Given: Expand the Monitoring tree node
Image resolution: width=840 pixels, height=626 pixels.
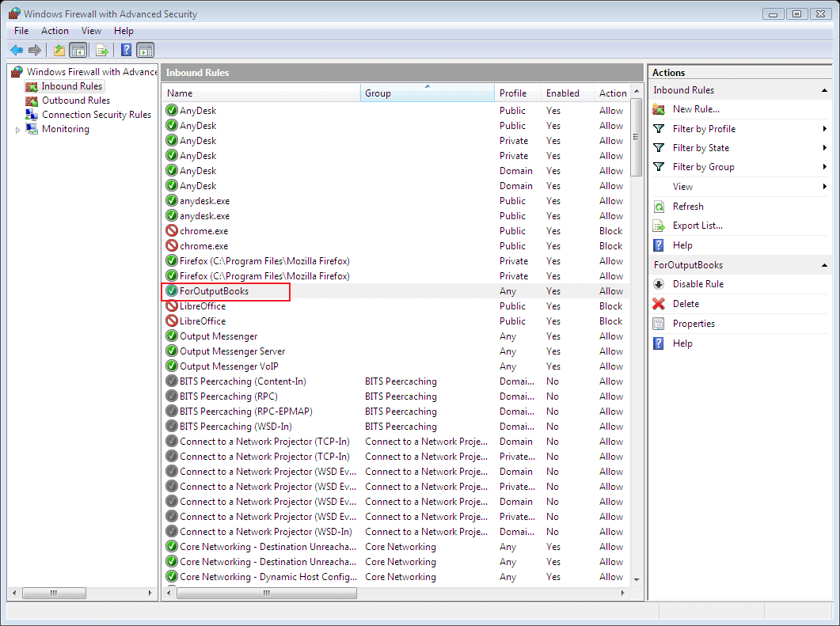Looking at the screenshot, I should [x=17, y=130].
